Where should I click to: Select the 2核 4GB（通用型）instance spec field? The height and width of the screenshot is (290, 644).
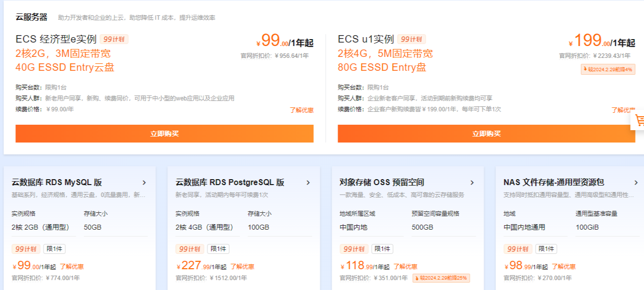208,228
